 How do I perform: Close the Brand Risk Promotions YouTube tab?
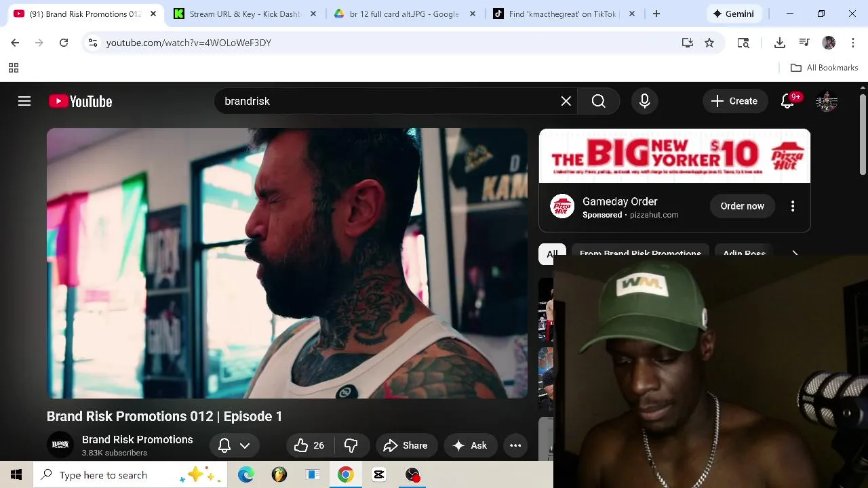pyautogui.click(x=153, y=14)
